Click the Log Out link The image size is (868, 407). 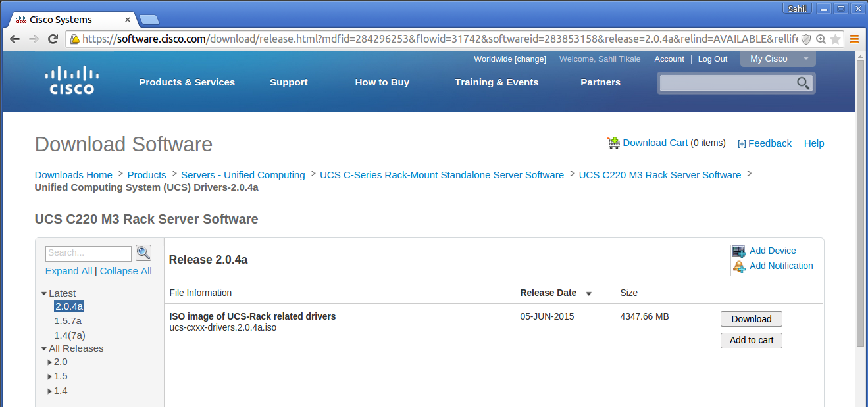click(x=713, y=59)
